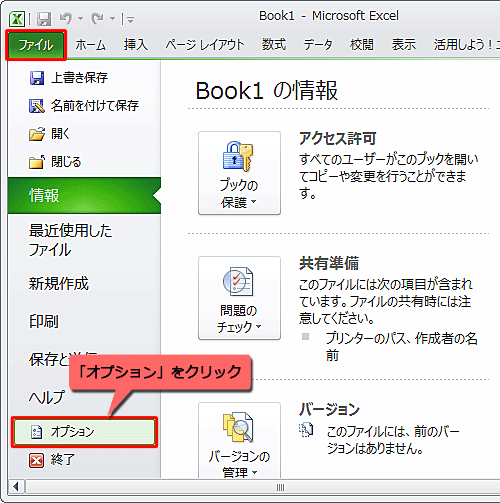
Task: Open 最近使用したファイル section
Action: coord(70,240)
